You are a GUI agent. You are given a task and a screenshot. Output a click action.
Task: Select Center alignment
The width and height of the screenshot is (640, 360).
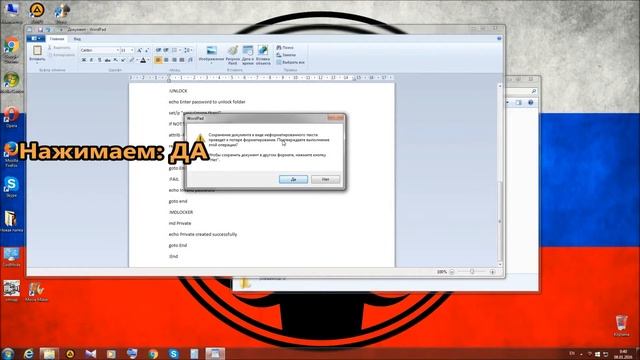click(166, 60)
